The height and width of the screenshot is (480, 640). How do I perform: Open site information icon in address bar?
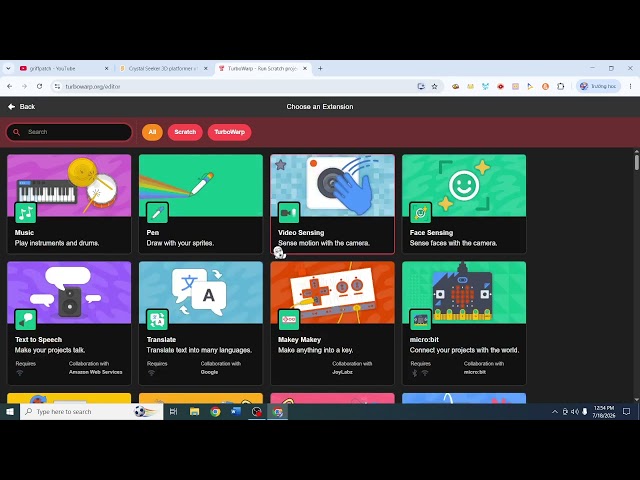(57, 86)
